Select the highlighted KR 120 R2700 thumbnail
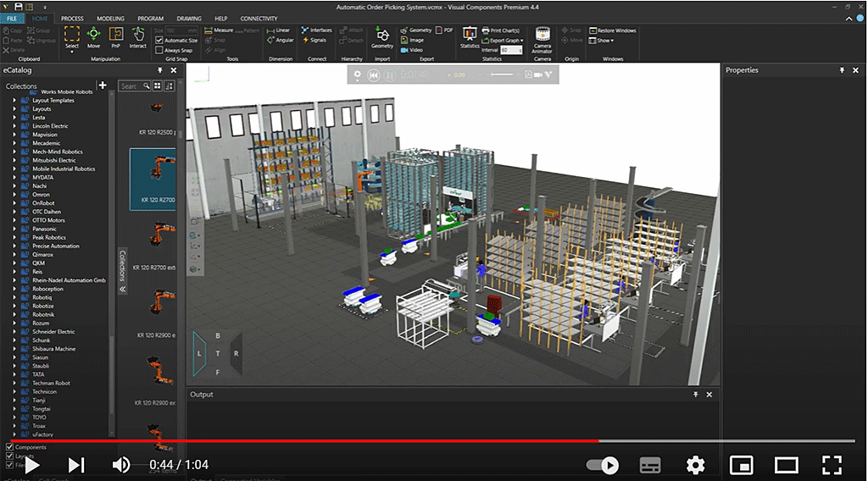868x481 pixels. pyautogui.click(x=153, y=179)
